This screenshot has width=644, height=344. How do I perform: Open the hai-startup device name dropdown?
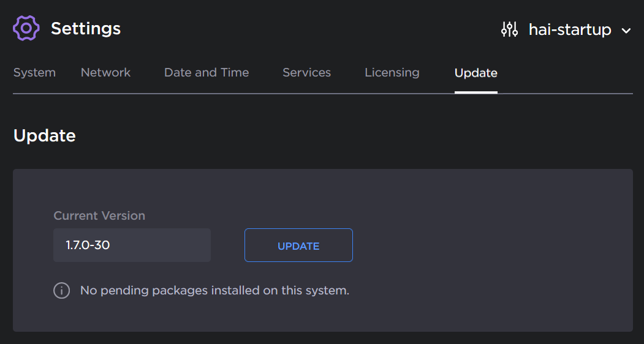[x=570, y=29]
